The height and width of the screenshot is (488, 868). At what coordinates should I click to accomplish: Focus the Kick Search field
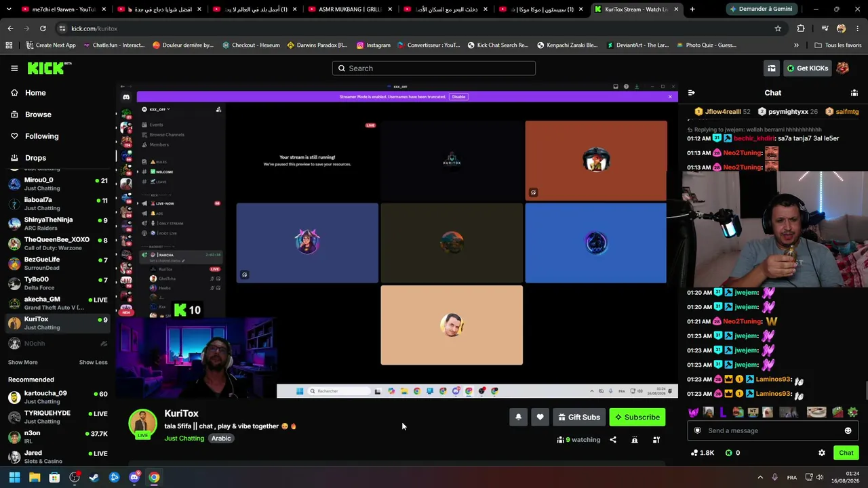(434, 68)
